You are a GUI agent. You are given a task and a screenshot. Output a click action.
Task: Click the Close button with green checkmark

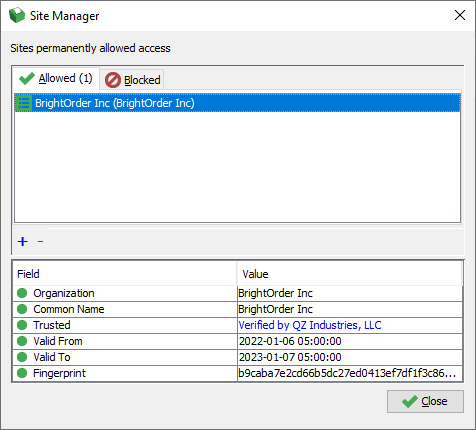425,401
